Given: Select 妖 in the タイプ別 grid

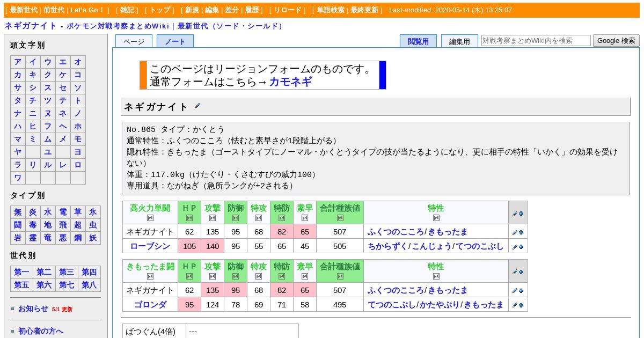Looking at the screenshot, I should coord(93,238).
